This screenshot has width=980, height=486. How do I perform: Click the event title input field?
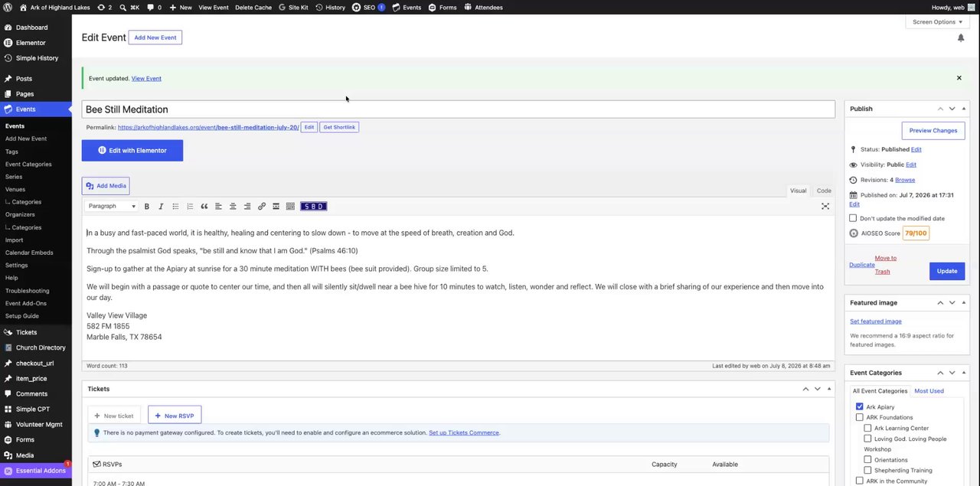click(458, 109)
